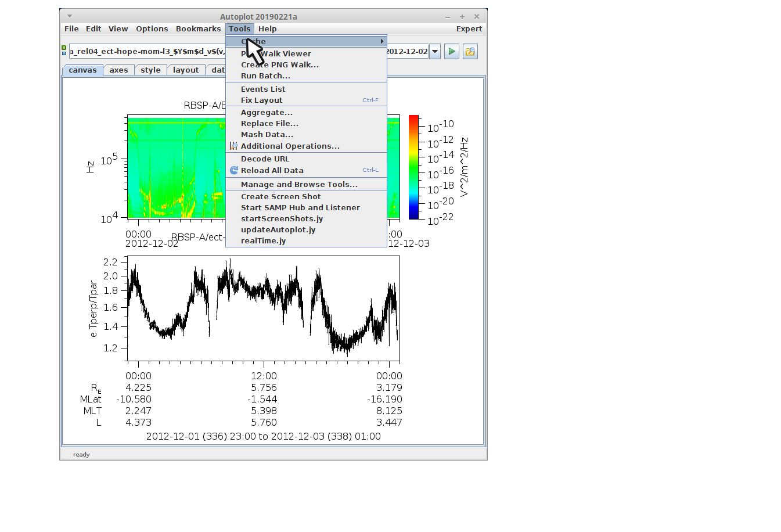Click the green play button
Screen dimensions: 781x532
tap(451, 52)
